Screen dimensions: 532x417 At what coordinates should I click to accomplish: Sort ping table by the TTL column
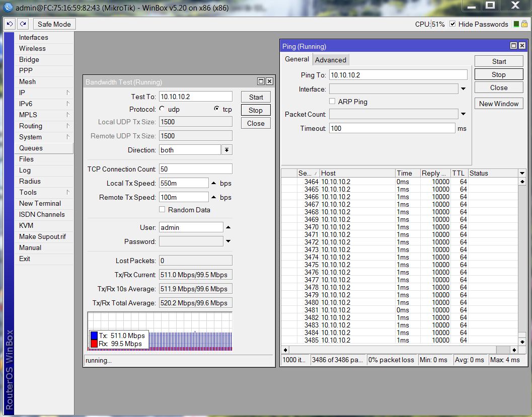tap(459, 173)
